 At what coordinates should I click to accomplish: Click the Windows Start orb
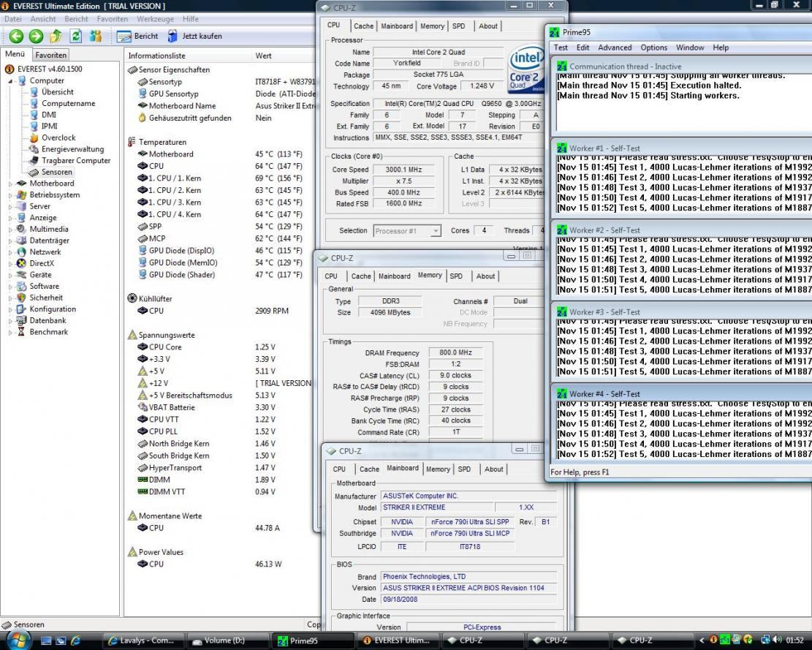[18, 640]
